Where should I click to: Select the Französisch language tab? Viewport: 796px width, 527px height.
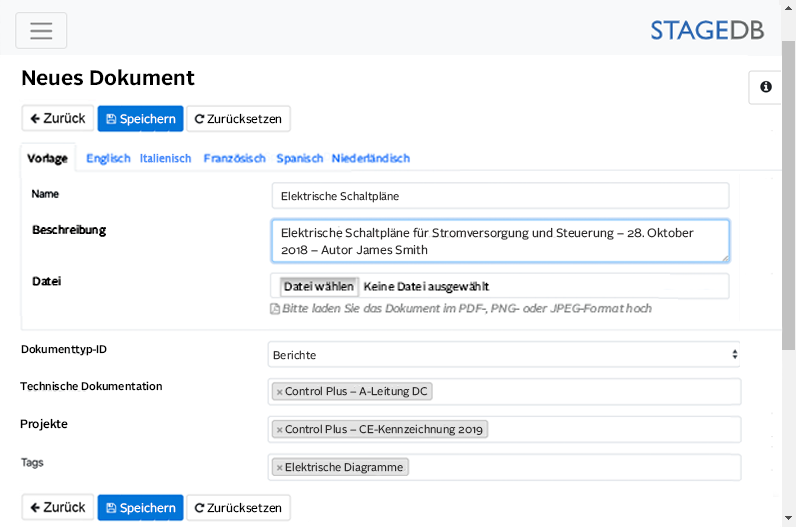pos(234,158)
